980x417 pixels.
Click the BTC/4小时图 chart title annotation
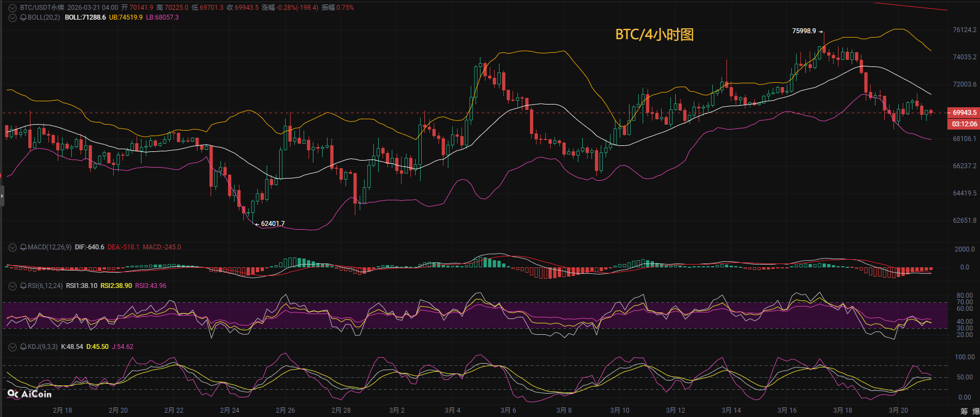pyautogui.click(x=654, y=35)
